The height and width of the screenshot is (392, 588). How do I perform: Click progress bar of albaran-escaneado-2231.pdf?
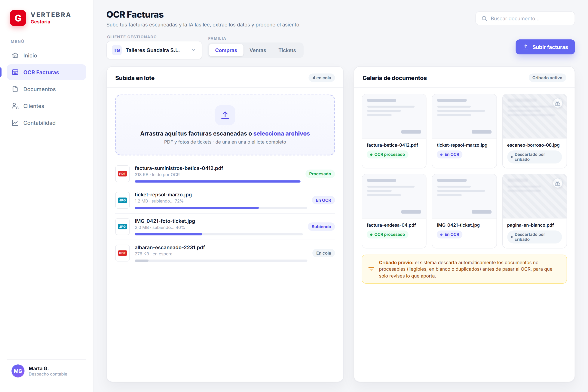tap(221, 261)
